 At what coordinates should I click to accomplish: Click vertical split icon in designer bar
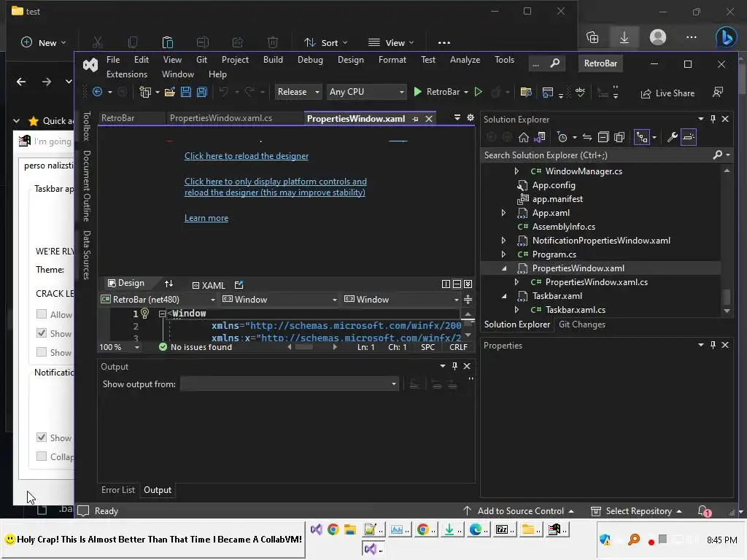[446, 284]
